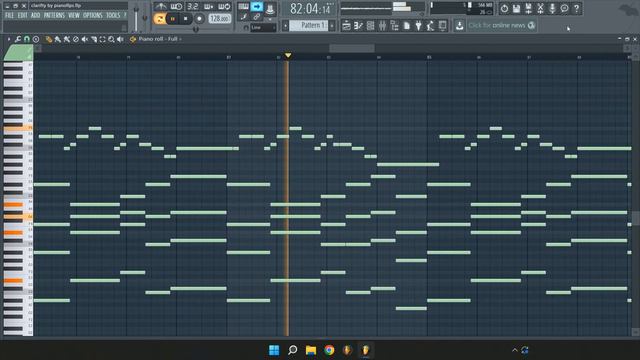Open the Playlist view
Screen dimensions: 640x360
(x=346, y=26)
